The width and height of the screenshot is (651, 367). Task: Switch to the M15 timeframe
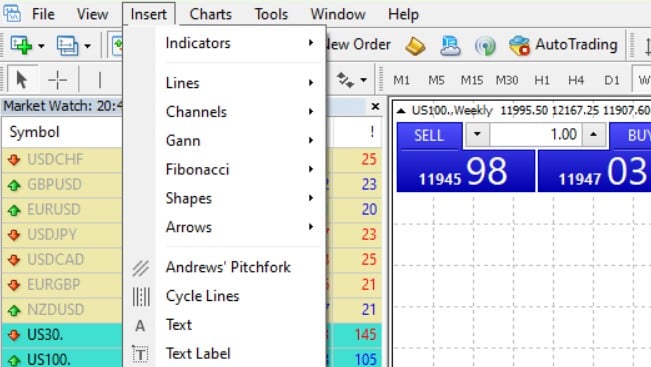pyautogui.click(x=472, y=80)
